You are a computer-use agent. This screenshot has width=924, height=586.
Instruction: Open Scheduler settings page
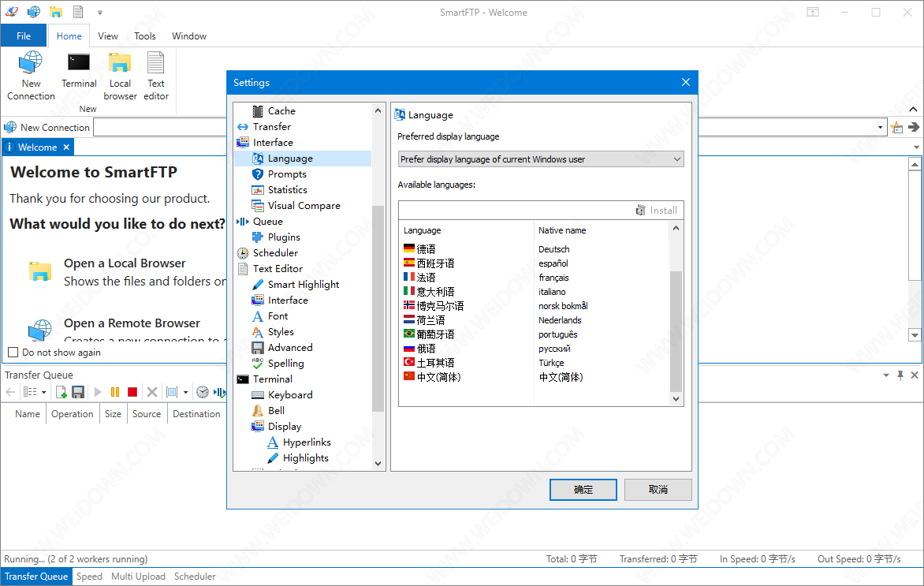pyautogui.click(x=275, y=253)
